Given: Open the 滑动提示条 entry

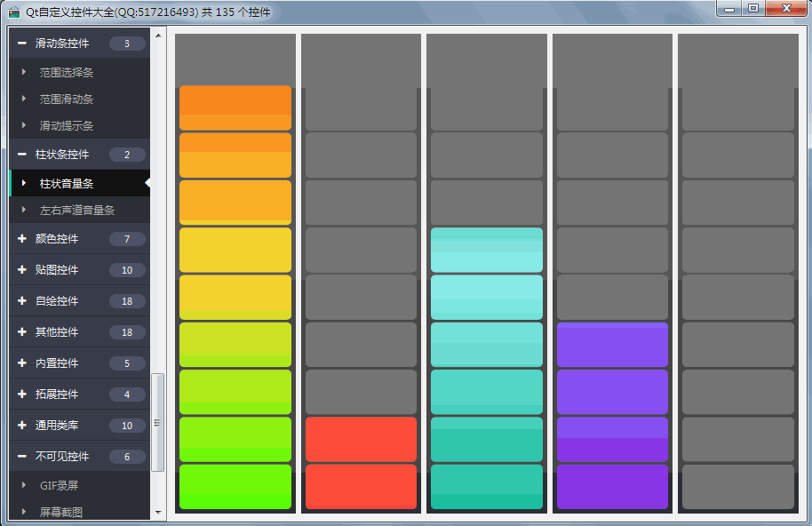Looking at the screenshot, I should pyautogui.click(x=67, y=126).
